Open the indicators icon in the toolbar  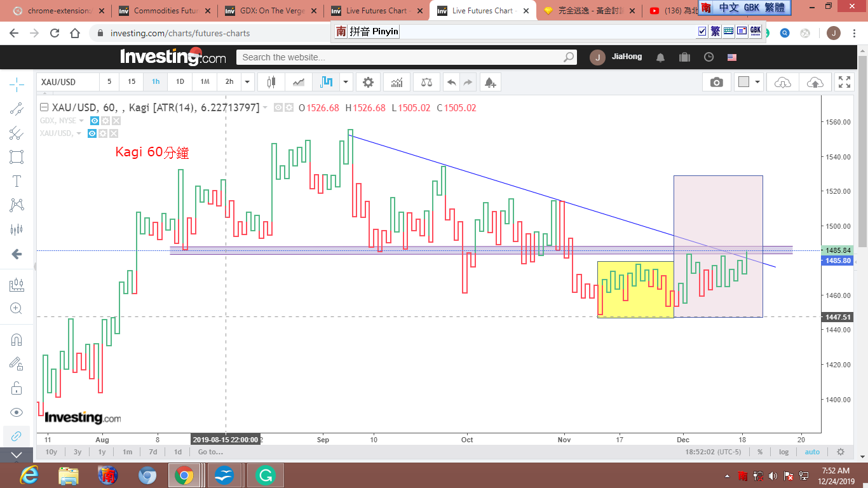[x=397, y=82]
